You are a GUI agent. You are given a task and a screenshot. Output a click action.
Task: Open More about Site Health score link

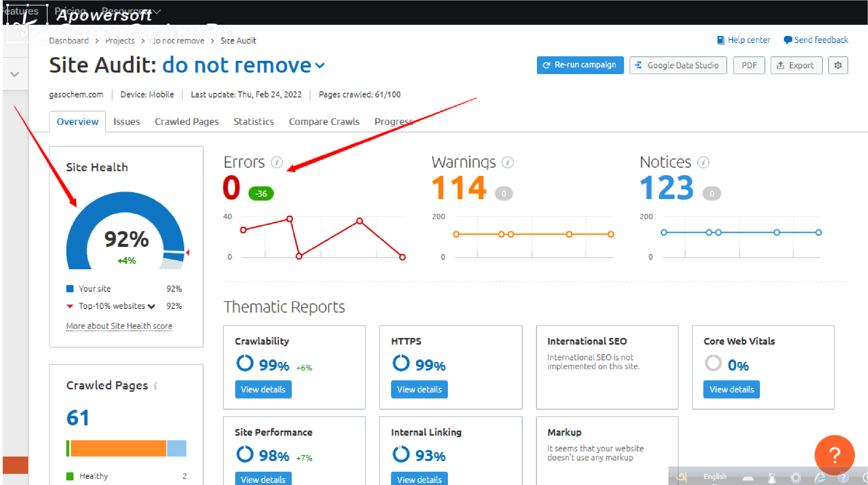click(x=119, y=326)
